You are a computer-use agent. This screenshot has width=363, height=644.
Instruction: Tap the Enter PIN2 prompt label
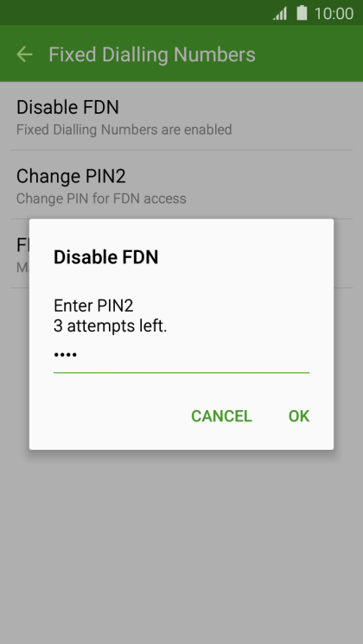pos(93,306)
